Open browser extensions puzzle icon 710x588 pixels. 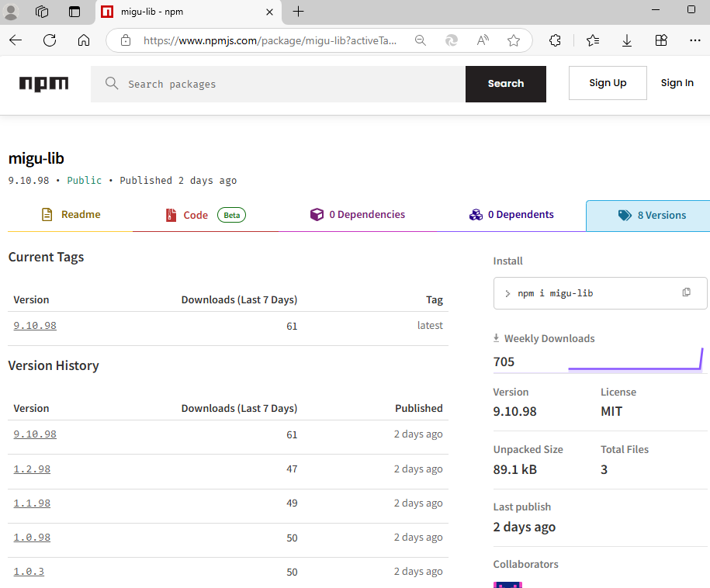coord(555,40)
